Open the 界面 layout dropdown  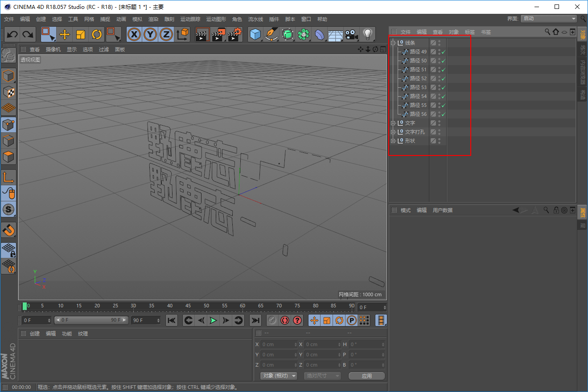click(x=549, y=19)
